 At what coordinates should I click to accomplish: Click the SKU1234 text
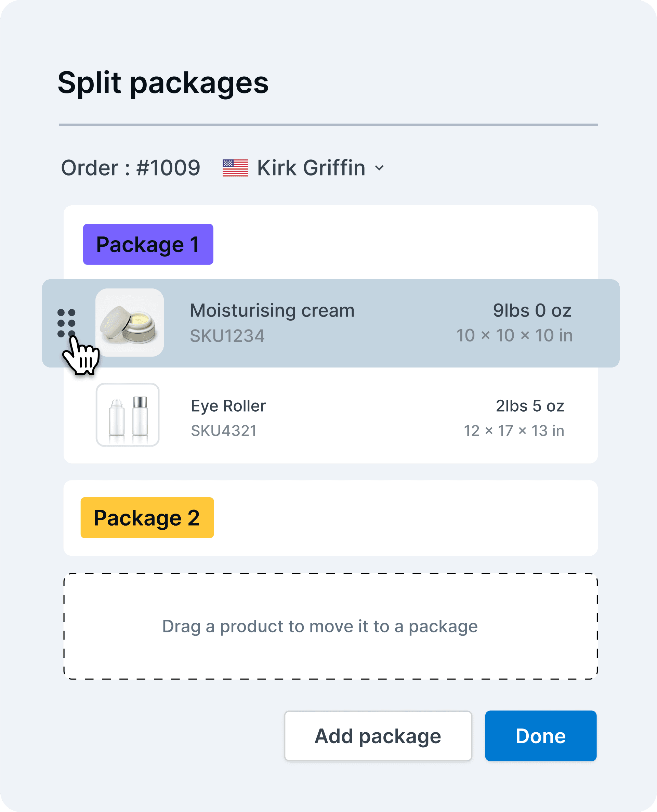(227, 336)
